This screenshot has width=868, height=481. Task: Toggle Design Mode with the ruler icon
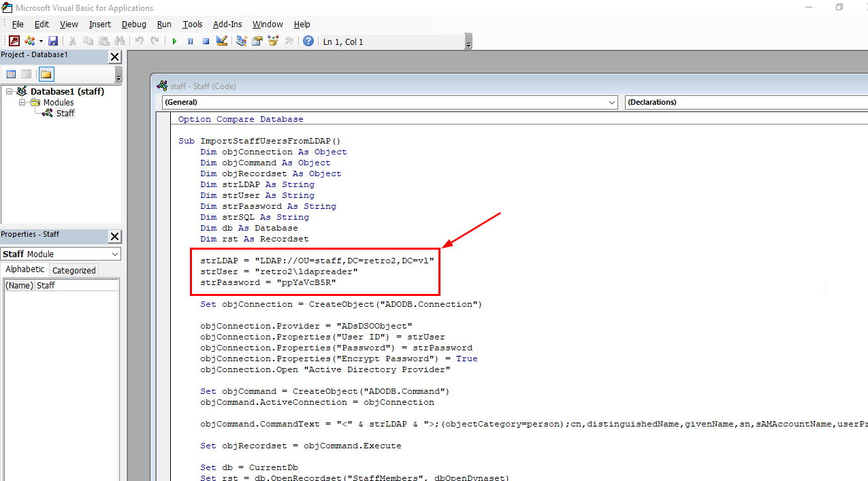(222, 42)
